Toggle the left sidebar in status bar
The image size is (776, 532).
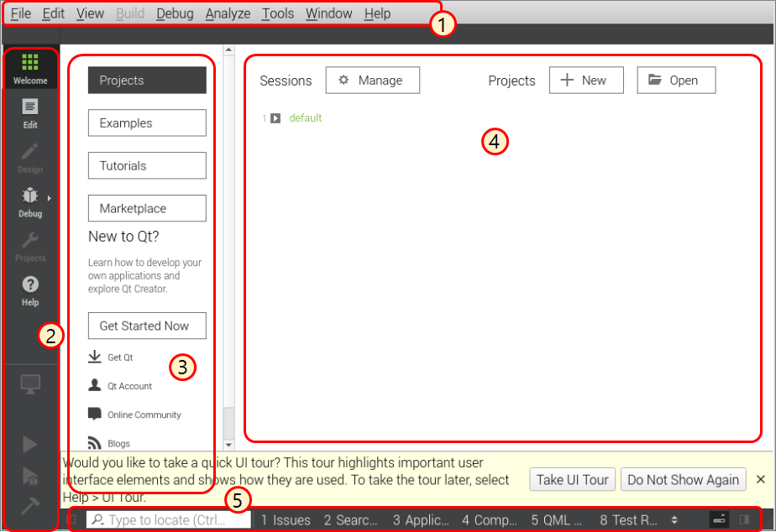pyautogui.click(x=71, y=519)
